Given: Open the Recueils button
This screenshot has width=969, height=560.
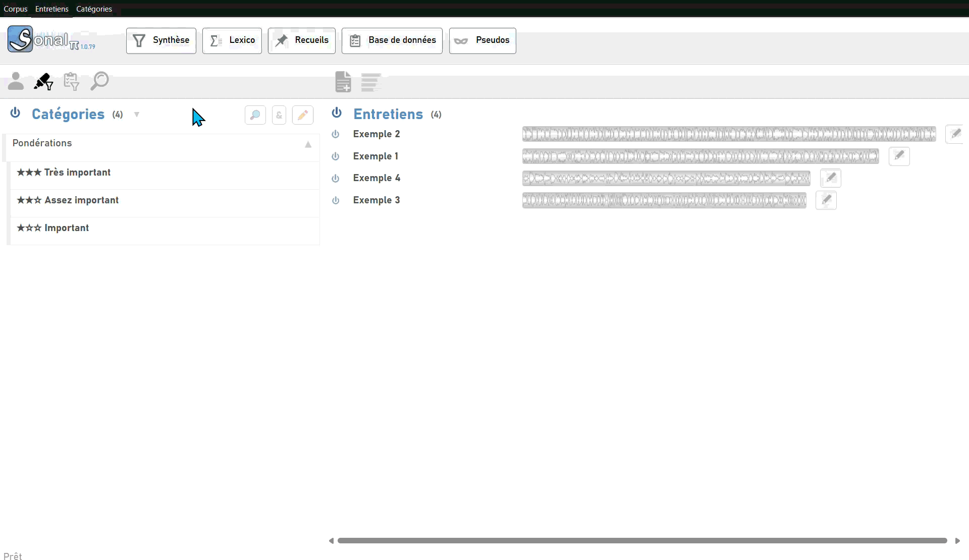Looking at the screenshot, I should click(x=302, y=40).
